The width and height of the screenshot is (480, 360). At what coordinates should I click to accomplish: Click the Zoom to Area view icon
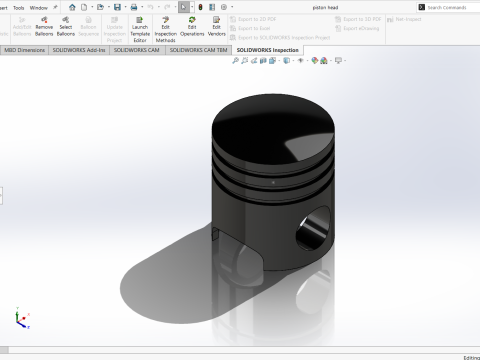245,61
